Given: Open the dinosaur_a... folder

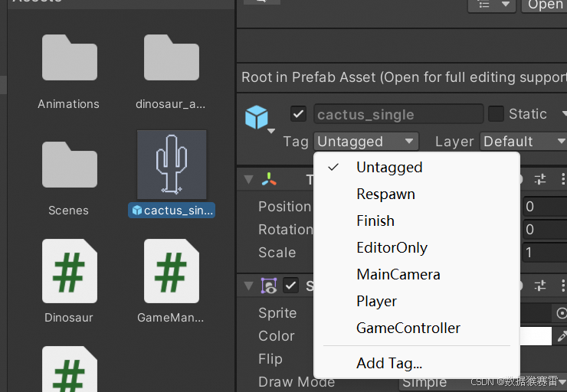Looking at the screenshot, I should coord(172,57).
